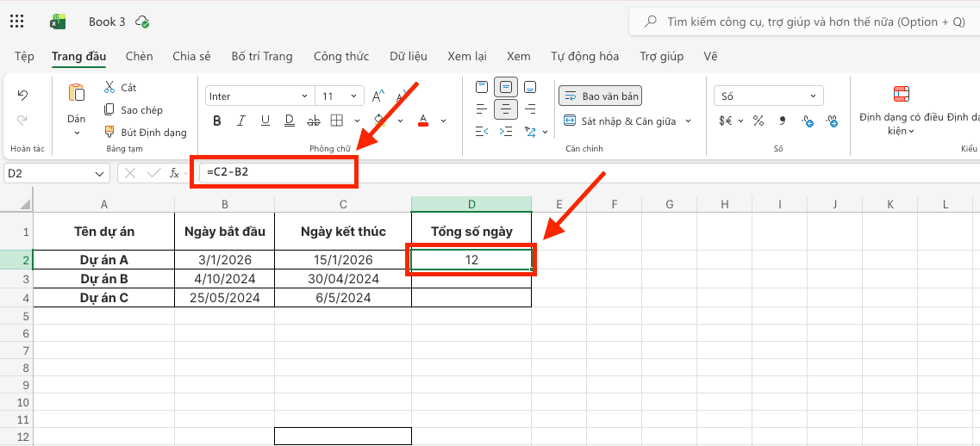Apply double underline formatting
Viewport: 980px width, 446px height.
pos(290,121)
